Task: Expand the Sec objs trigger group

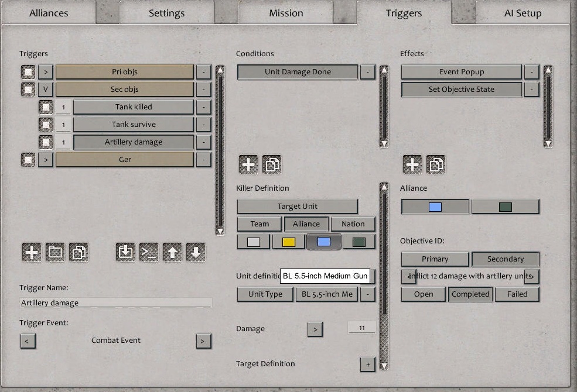Action: pyautogui.click(x=46, y=89)
